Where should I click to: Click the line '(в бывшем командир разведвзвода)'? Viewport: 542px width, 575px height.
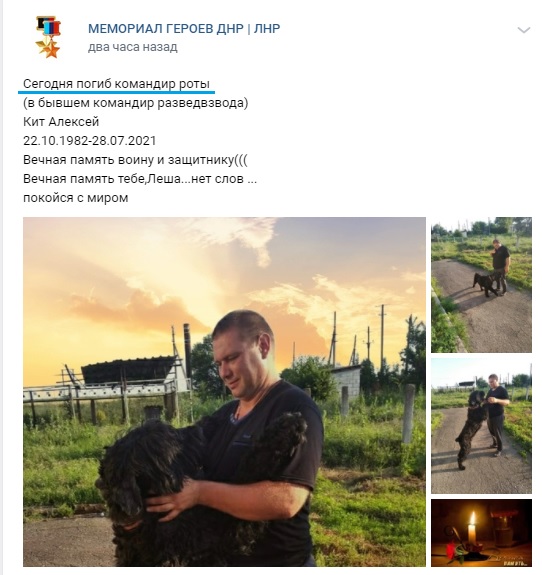(136, 103)
